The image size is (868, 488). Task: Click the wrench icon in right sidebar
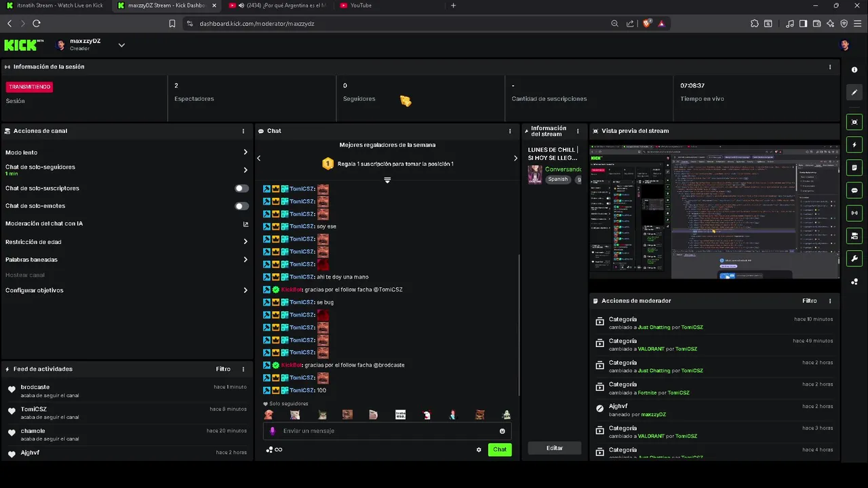(x=854, y=258)
